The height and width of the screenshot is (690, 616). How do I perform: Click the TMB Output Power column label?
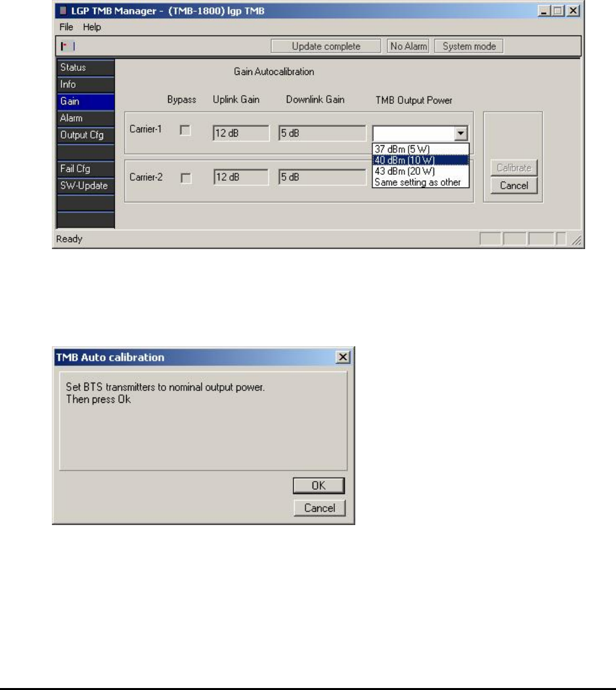(414, 101)
